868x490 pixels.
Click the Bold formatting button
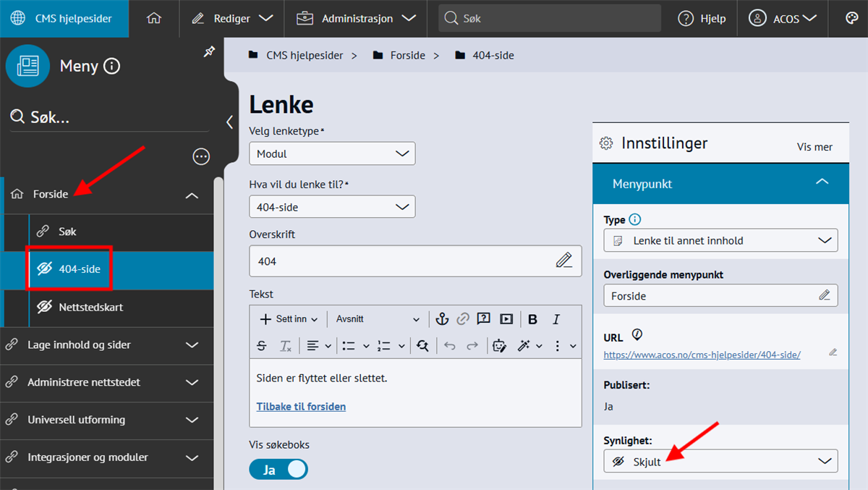(x=533, y=319)
